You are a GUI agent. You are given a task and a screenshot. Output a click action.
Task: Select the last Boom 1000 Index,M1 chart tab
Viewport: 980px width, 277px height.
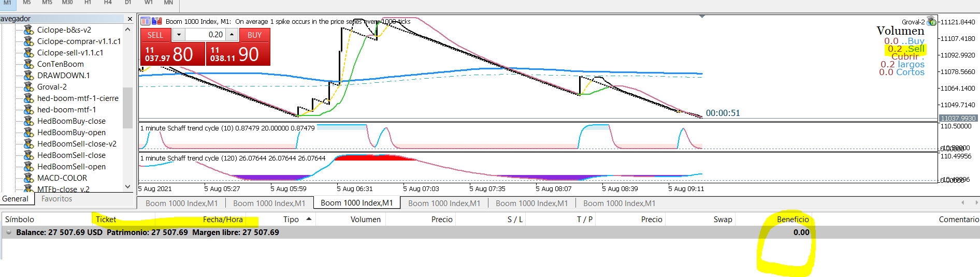click(x=619, y=203)
